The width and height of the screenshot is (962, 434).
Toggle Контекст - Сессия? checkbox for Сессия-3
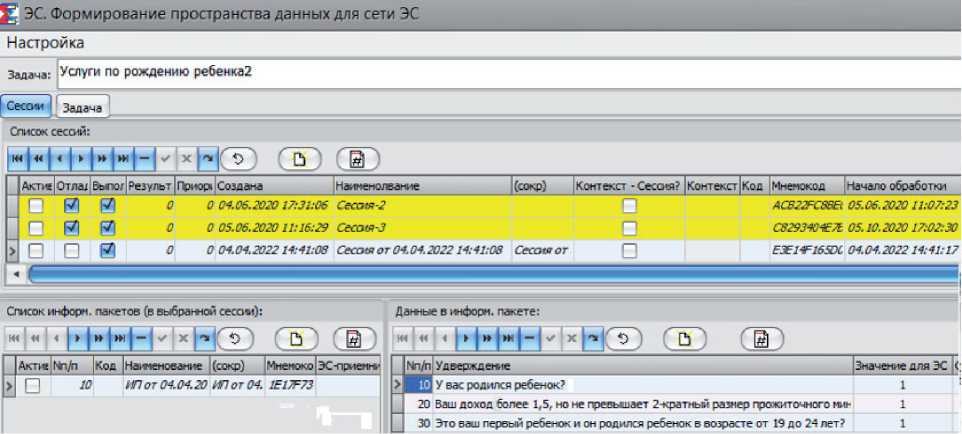click(x=629, y=228)
